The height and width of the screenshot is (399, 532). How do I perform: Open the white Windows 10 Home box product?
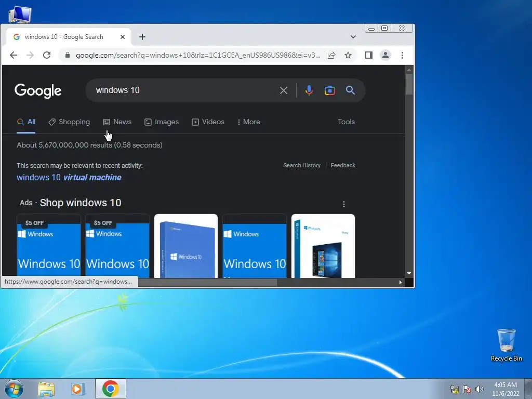tap(323, 246)
